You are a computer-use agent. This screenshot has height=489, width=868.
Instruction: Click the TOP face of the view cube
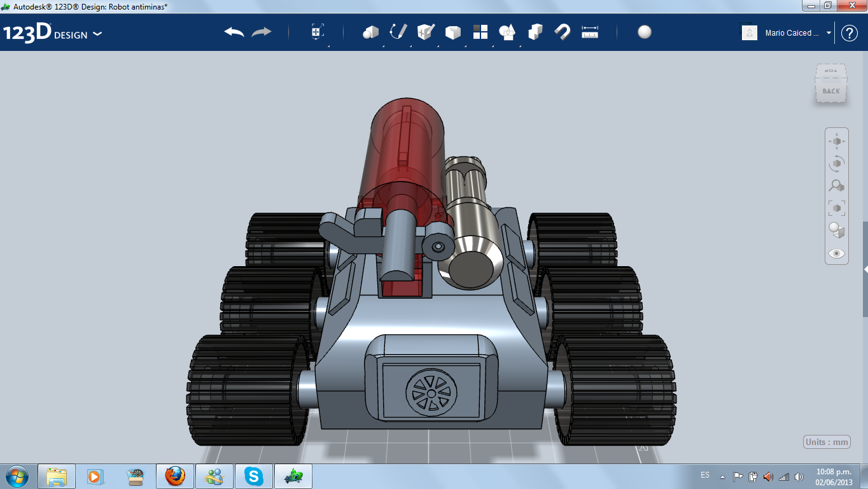(x=831, y=70)
